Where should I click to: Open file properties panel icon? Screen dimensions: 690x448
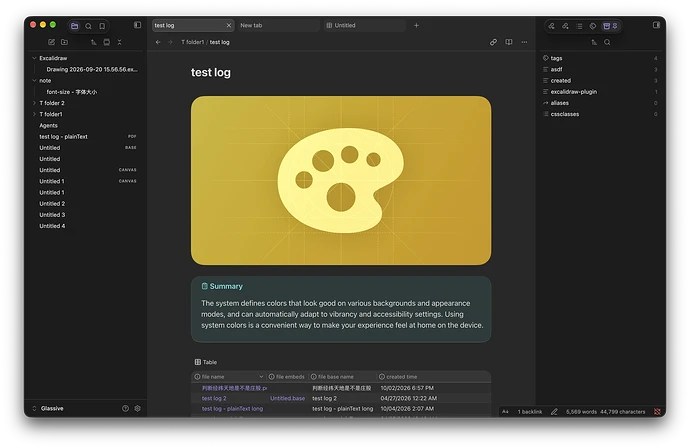pyautogui.click(x=615, y=26)
